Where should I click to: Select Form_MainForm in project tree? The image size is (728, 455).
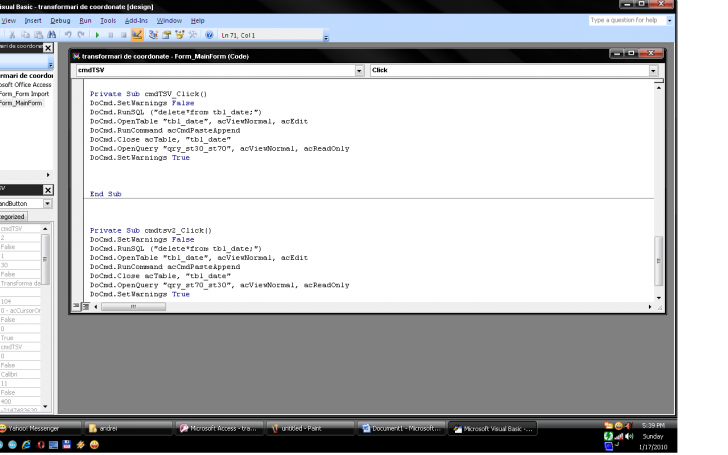point(21,103)
